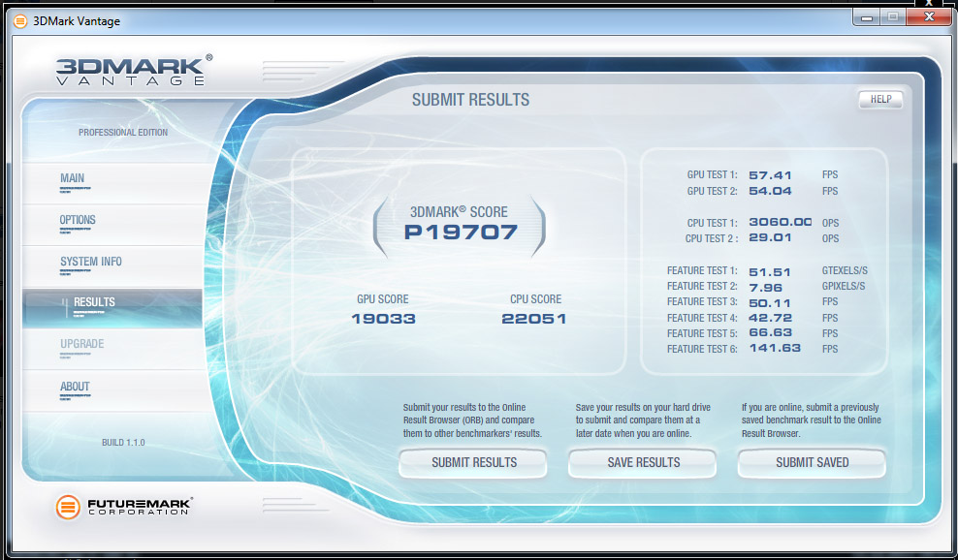Click the GPU SCORE label
Viewport: 958px width, 560px height.
tap(382, 299)
